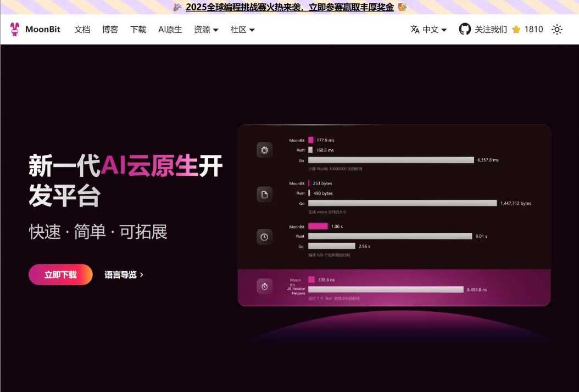This screenshot has width=579, height=392.
Task: Click the party popper emoji in banner
Action: tap(177, 7)
